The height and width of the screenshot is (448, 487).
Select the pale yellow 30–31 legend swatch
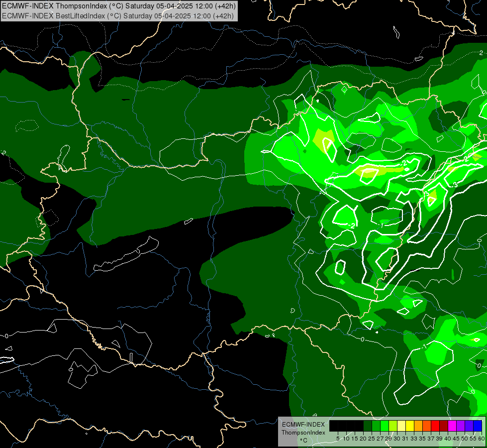(x=401, y=426)
